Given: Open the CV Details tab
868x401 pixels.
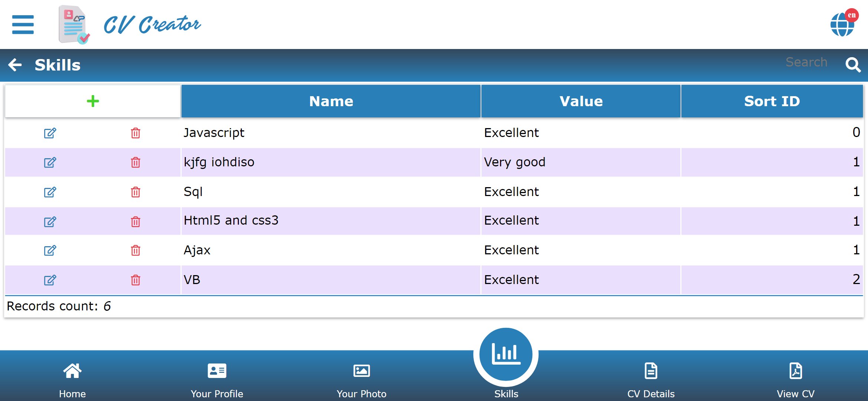Looking at the screenshot, I should pos(651,378).
